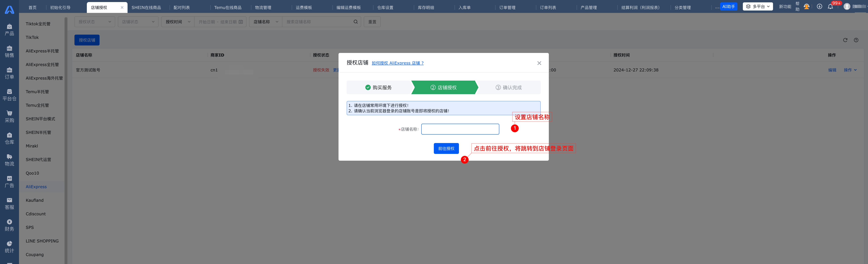This screenshot has width=868, height=264.
Task: Switch to the 订单管理 tab
Action: click(x=507, y=7)
